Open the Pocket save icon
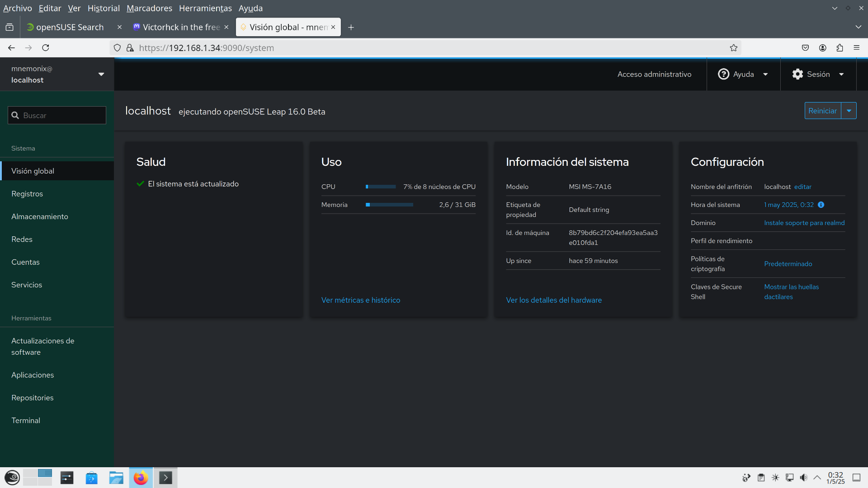This screenshot has height=488, width=868. (x=805, y=48)
